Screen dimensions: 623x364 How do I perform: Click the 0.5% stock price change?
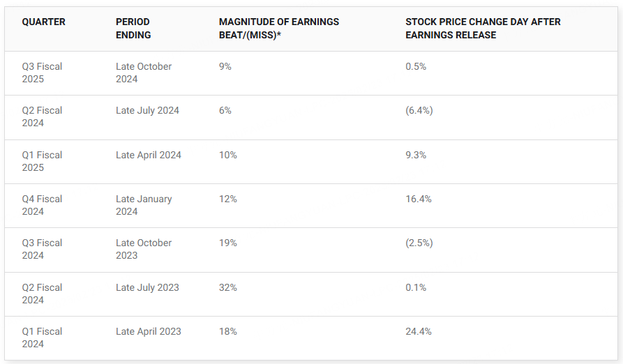(x=416, y=66)
